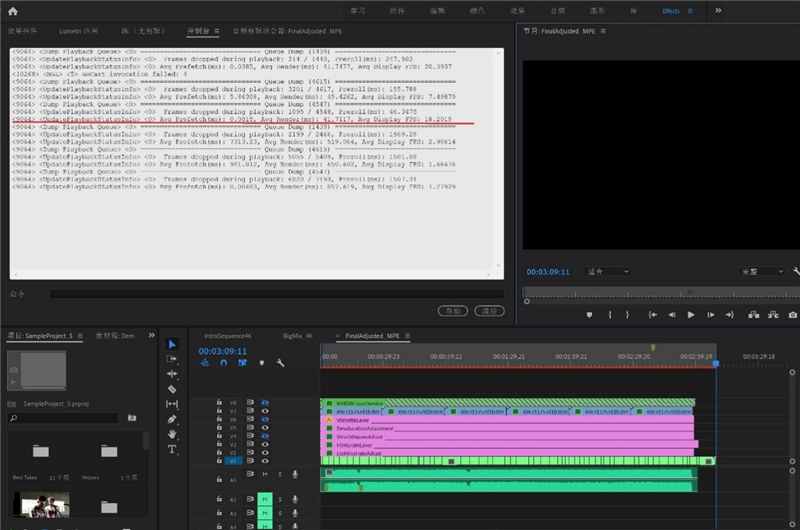The image size is (800, 530).
Task: Open Program Monitor panel menu
Action: click(x=603, y=31)
